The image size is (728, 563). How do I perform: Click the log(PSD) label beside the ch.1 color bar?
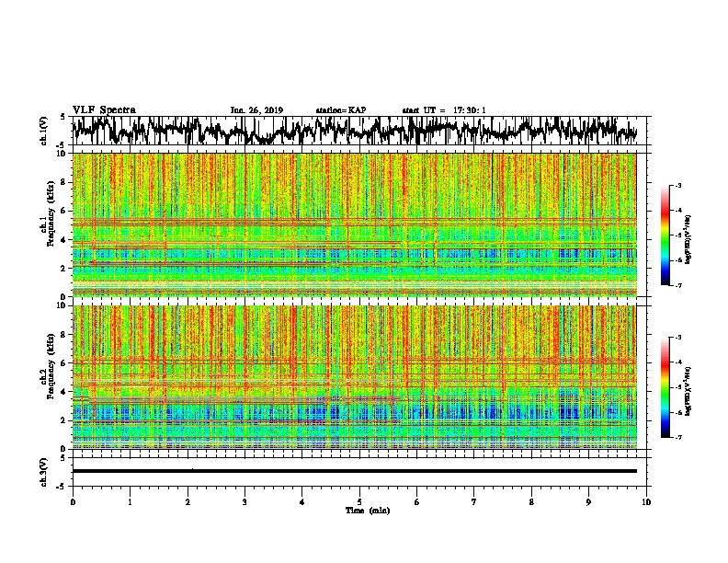point(688,240)
